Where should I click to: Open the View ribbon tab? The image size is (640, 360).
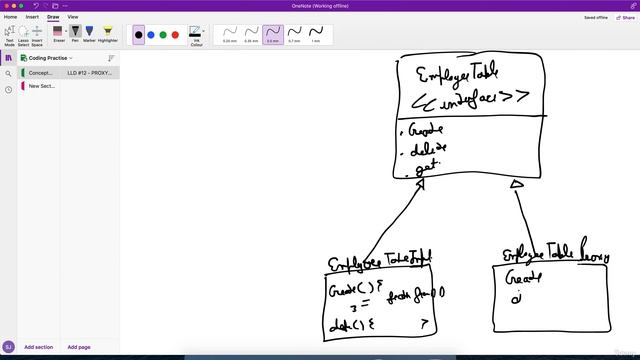point(73,17)
